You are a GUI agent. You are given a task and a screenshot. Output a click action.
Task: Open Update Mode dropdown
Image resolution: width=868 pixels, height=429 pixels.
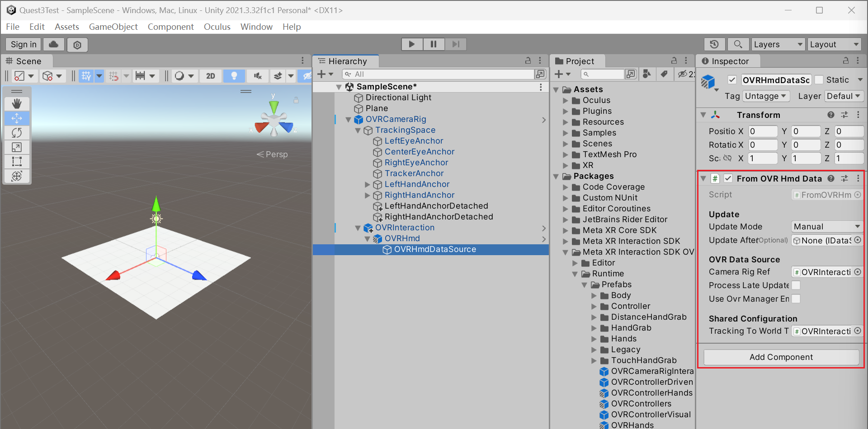tap(827, 227)
